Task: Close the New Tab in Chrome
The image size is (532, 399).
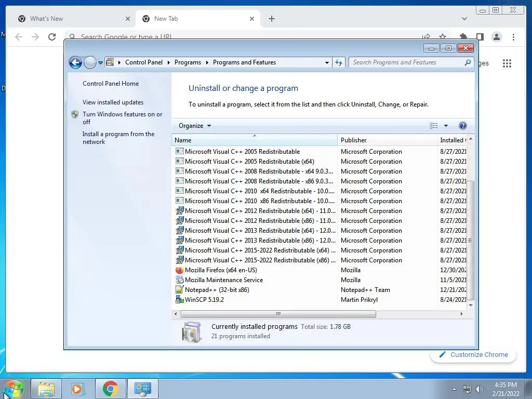Action: (252, 19)
